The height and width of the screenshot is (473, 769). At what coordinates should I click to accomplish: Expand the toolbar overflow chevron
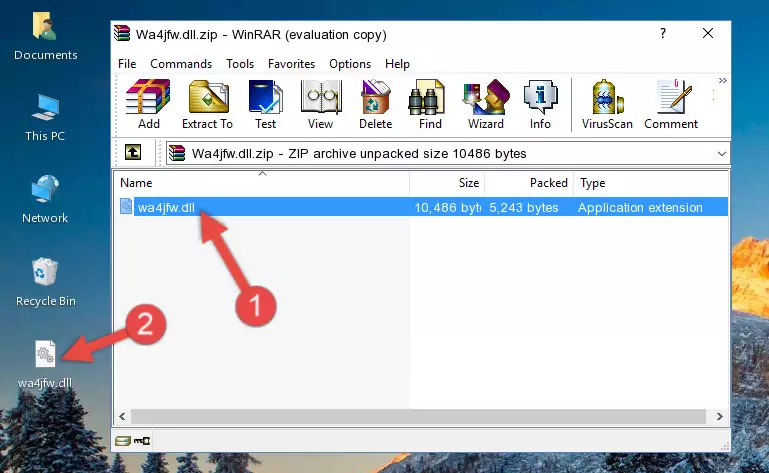pyautogui.click(x=722, y=80)
